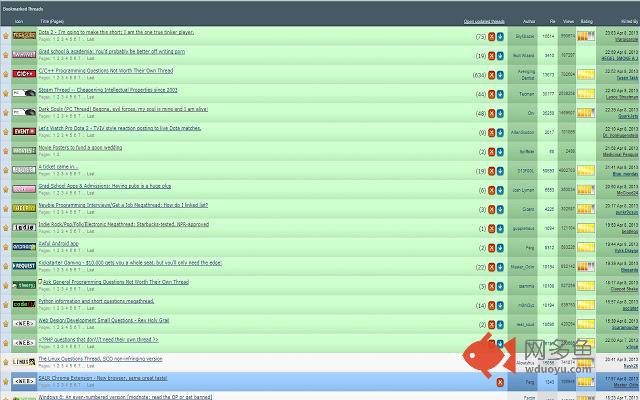Viewport: 640px width, 400px height.
Task: Click the red X on the Steam Thread row
Action: coord(491,93)
